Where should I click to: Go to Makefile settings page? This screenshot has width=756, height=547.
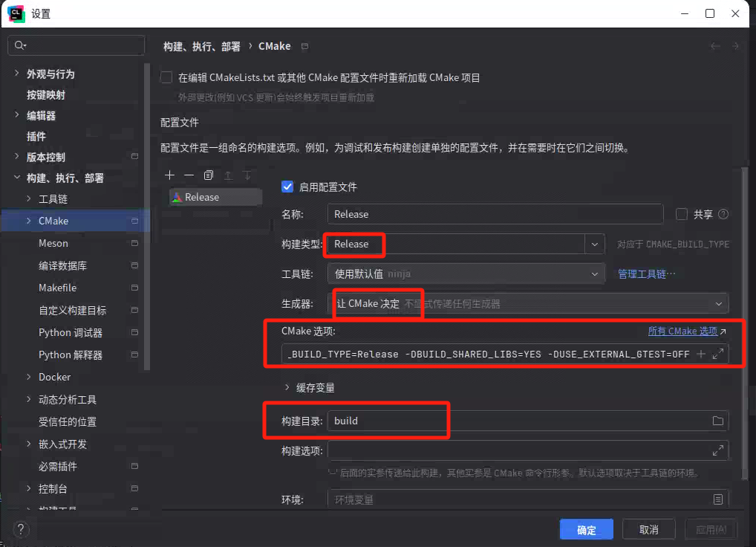57,288
